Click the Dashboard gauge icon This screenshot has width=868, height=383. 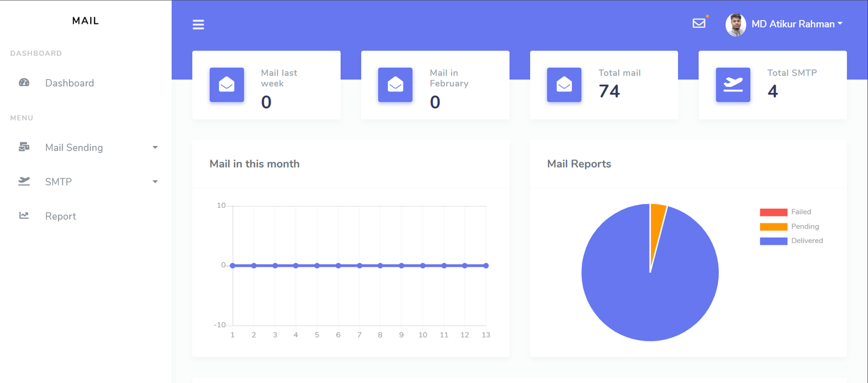[x=24, y=82]
